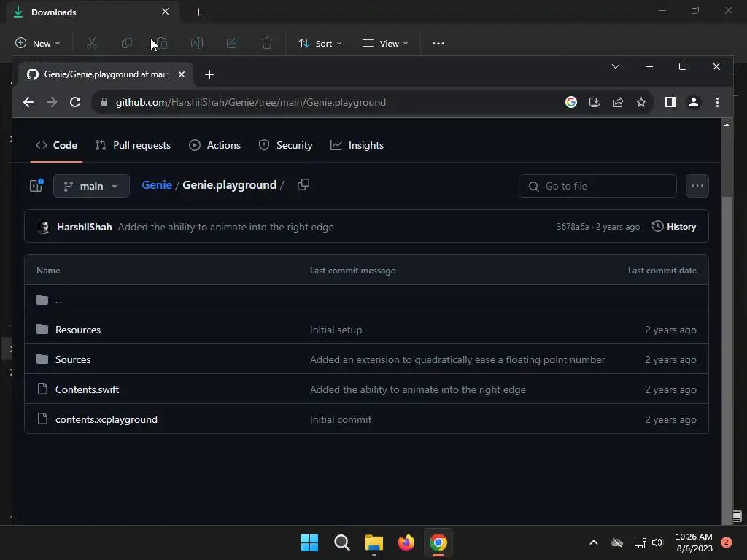Click the share page icon in address bar
The image size is (747, 560).
tap(618, 102)
